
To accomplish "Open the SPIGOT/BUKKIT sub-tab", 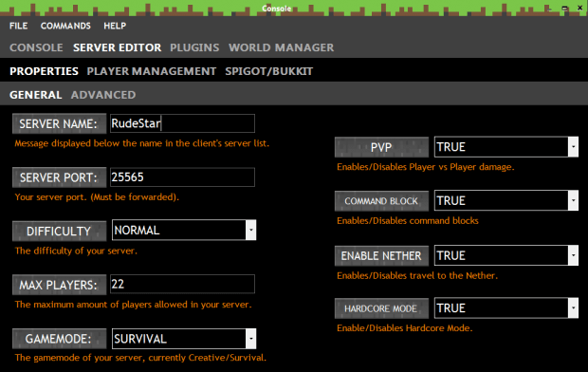I will click(269, 71).
